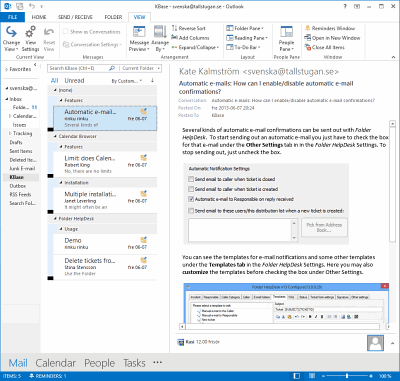Open the People Pane menu
This screenshot has height=381, width=400.
[286, 39]
